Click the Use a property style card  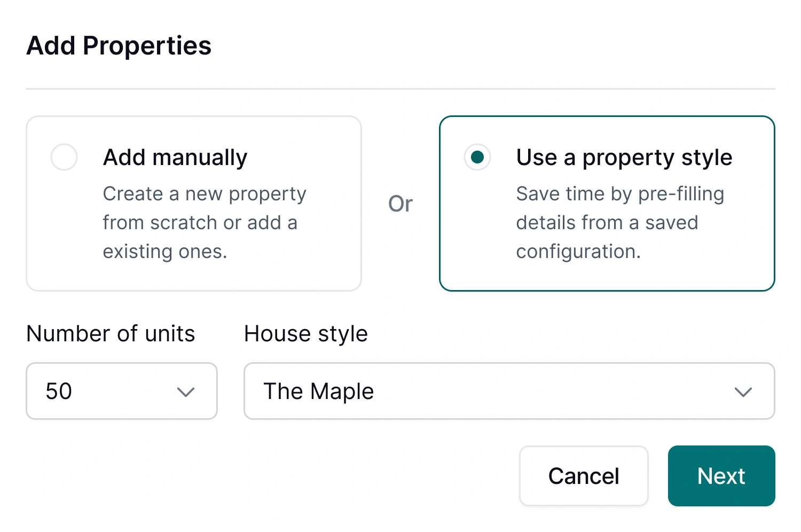(607, 204)
